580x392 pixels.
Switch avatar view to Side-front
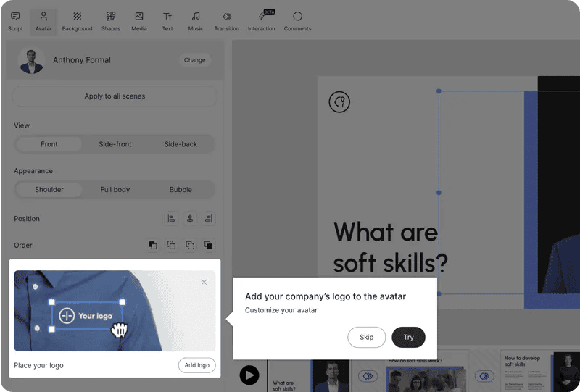pyautogui.click(x=115, y=144)
